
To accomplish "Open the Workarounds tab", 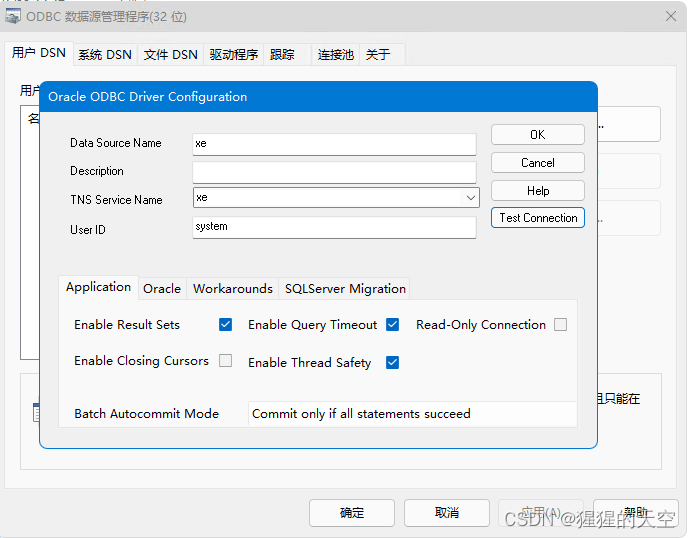I will click(233, 289).
